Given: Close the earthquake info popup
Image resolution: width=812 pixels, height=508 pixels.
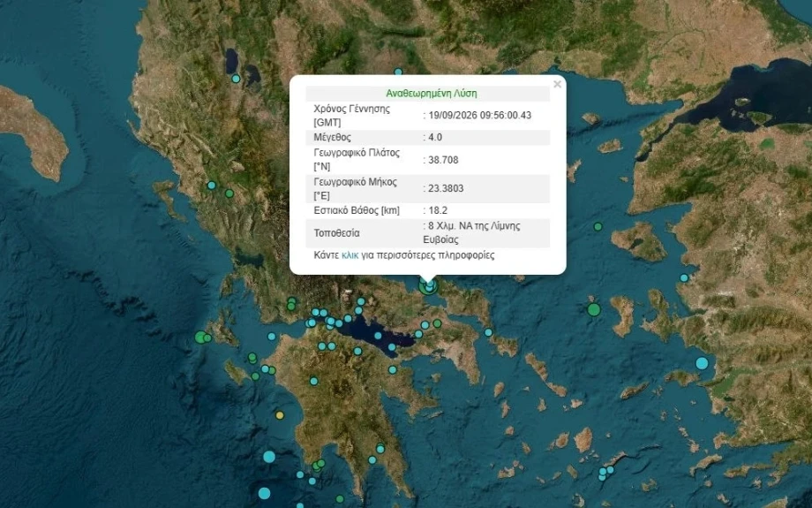Looking at the screenshot, I should (557, 84).
